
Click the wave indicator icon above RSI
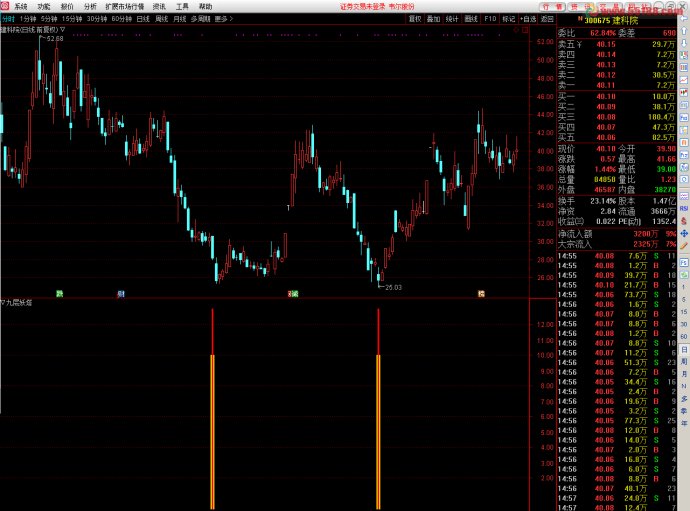(684, 196)
